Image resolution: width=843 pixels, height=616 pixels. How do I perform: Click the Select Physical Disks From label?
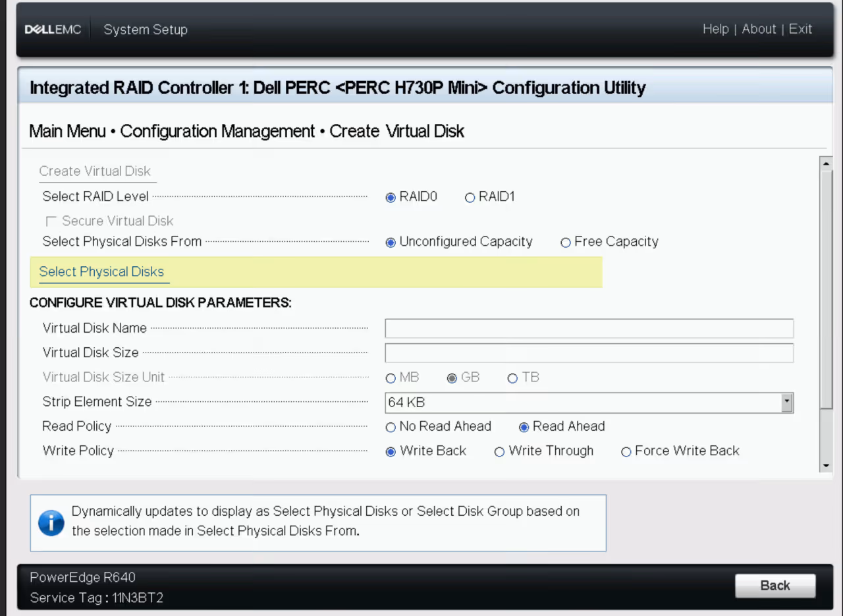[122, 242]
